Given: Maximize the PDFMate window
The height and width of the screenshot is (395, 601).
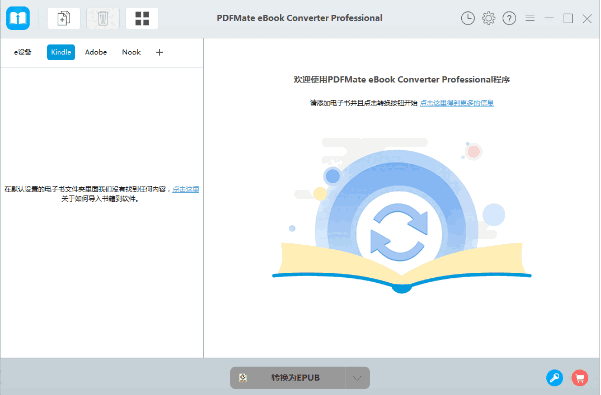Looking at the screenshot, I should 568,18.
